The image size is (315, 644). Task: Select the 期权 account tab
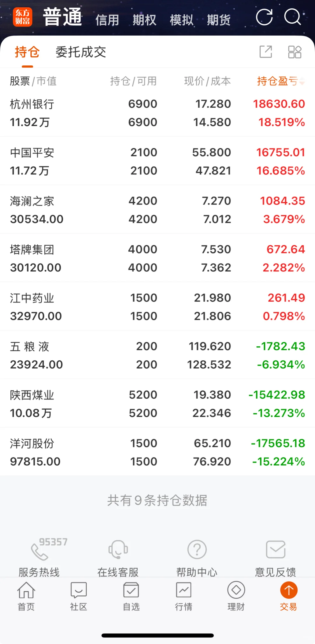point(144,20)
